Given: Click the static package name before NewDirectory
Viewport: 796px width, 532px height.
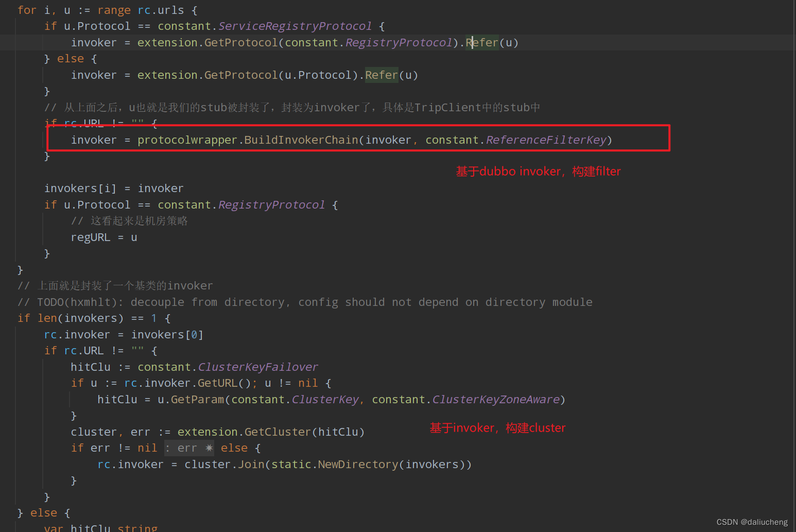Looking at the screenshot, I should tap(291, 465).
